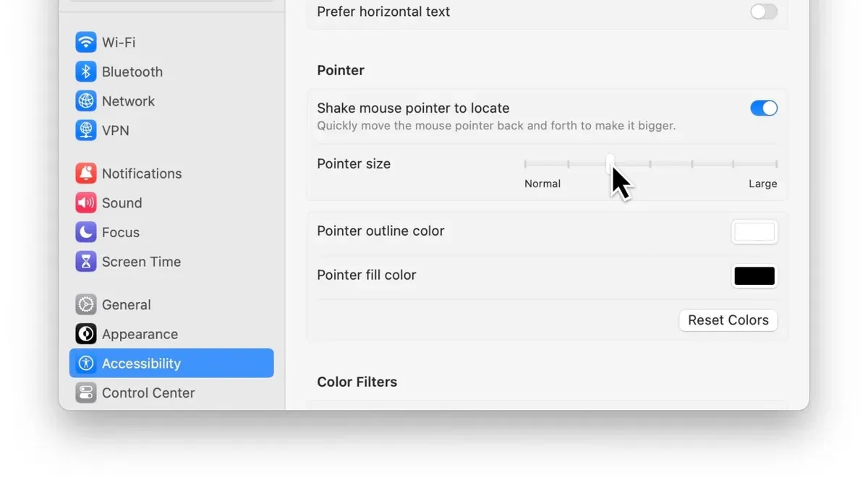Click the Accessibility icon in sidebar
The height and width of the screenshot is (488, 868).
coord(86,364)
